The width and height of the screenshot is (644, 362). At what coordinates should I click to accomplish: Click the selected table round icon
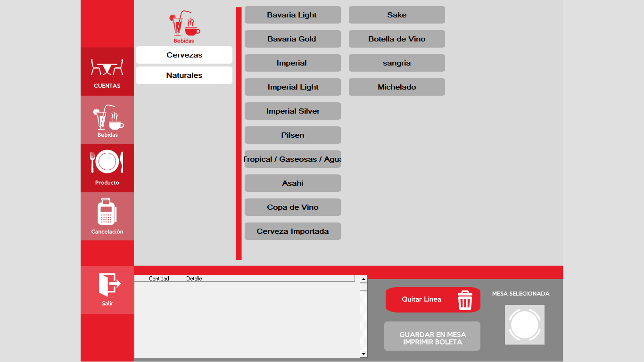pos(524,324)
